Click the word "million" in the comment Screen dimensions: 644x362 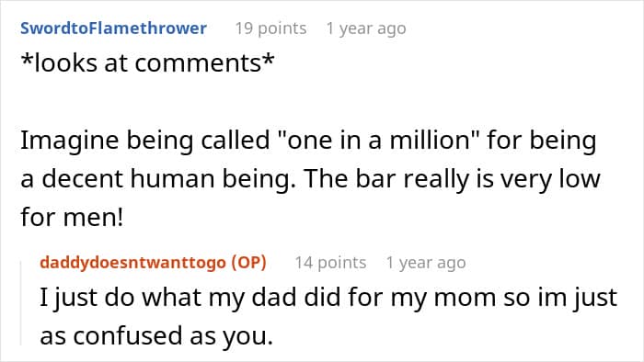click(x=430, y=140)
